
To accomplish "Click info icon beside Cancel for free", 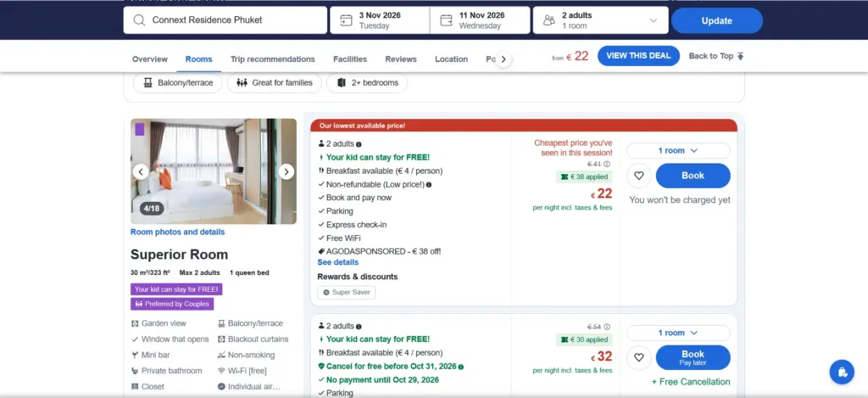I will pos(461,367).
